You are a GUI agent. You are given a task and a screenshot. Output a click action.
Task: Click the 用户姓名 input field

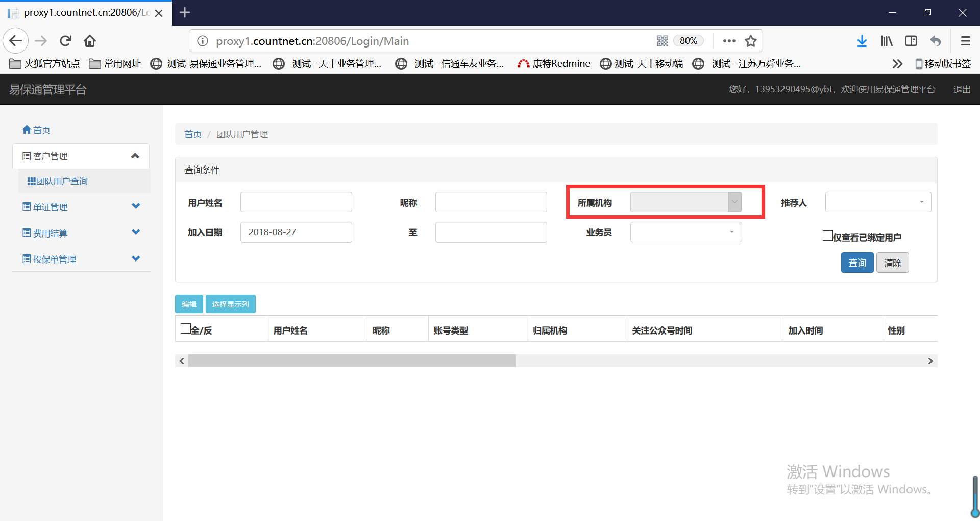[296, 202]
